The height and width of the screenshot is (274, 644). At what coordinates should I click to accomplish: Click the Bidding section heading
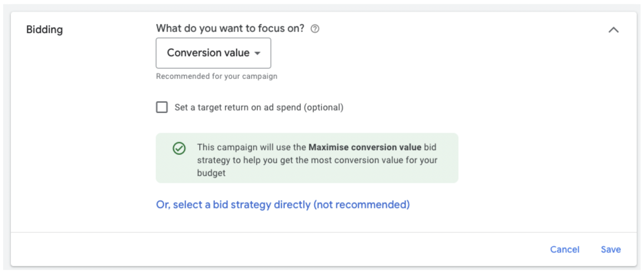pyautogui.click(x=45, y=30)
